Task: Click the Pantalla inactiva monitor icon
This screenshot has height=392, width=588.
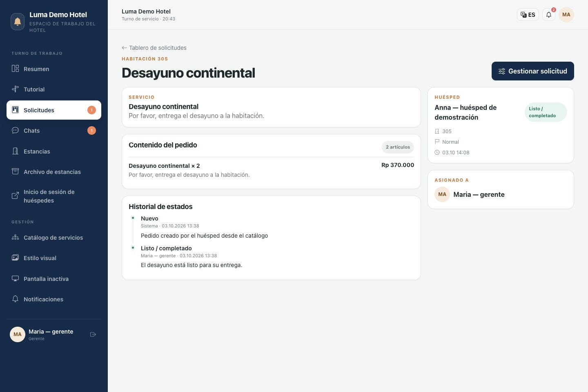Action: pyautogui.click(x=15, y=278)
